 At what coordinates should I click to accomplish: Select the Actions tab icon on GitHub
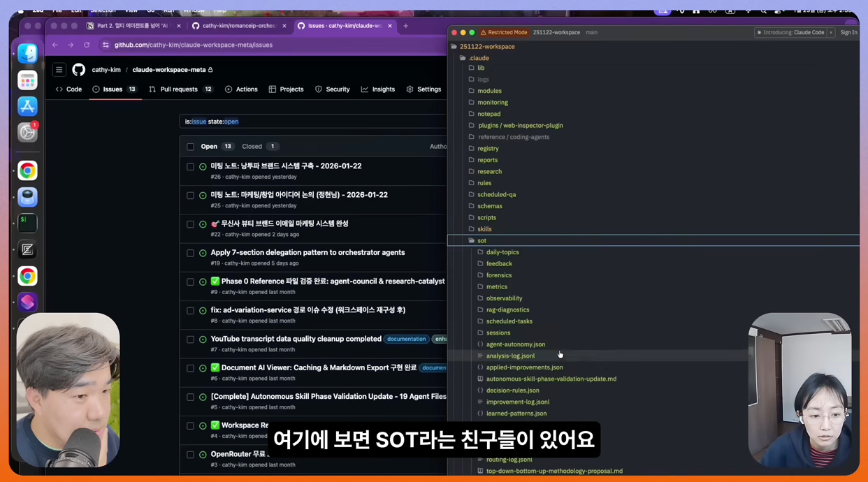pyautogui.click(x=229, y=89)
